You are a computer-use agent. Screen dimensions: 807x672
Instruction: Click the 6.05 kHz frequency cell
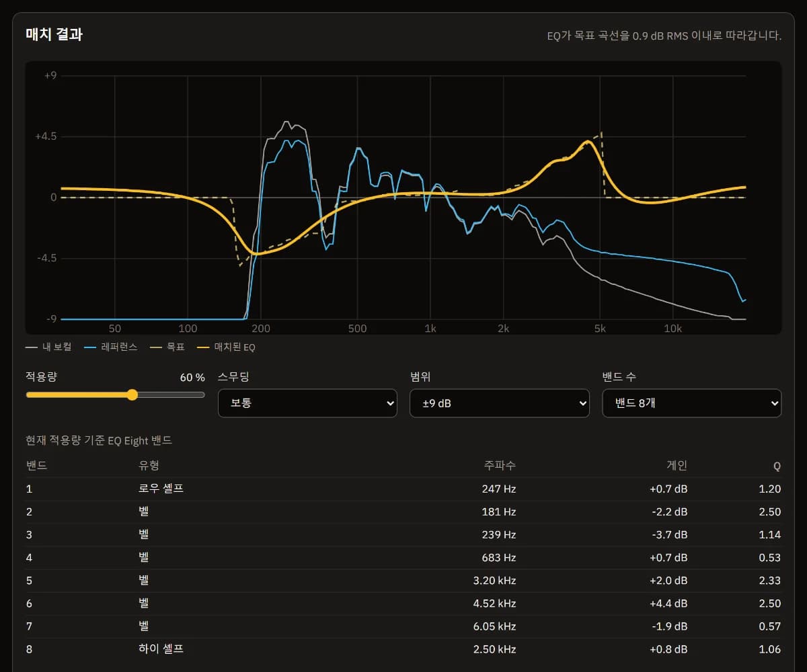[x=495, y=626]
